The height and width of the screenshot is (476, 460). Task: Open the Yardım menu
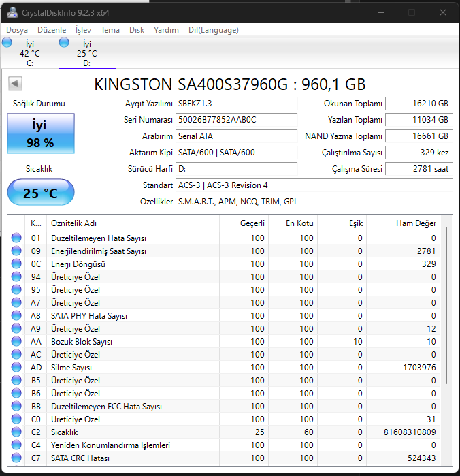click(166, 30)
